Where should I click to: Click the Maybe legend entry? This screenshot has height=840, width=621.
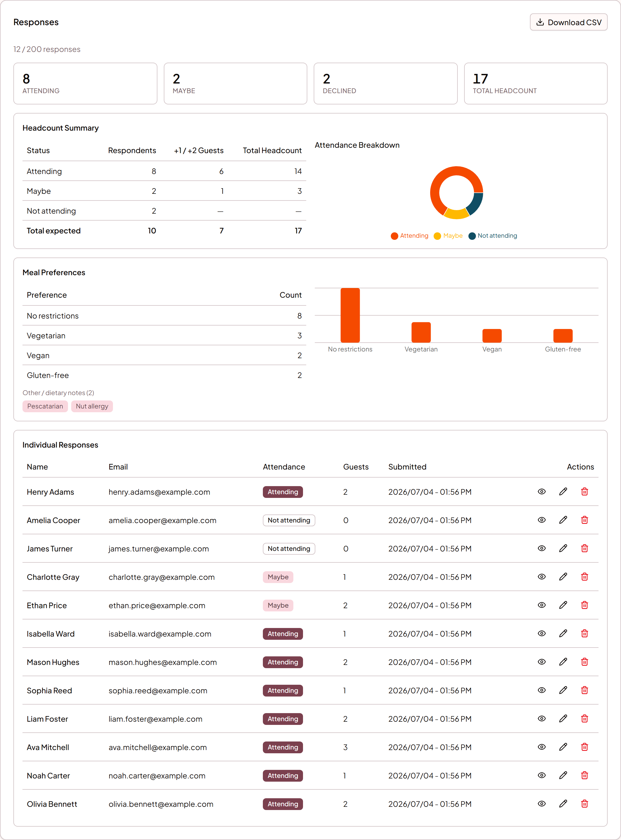(x=448, y=236)
